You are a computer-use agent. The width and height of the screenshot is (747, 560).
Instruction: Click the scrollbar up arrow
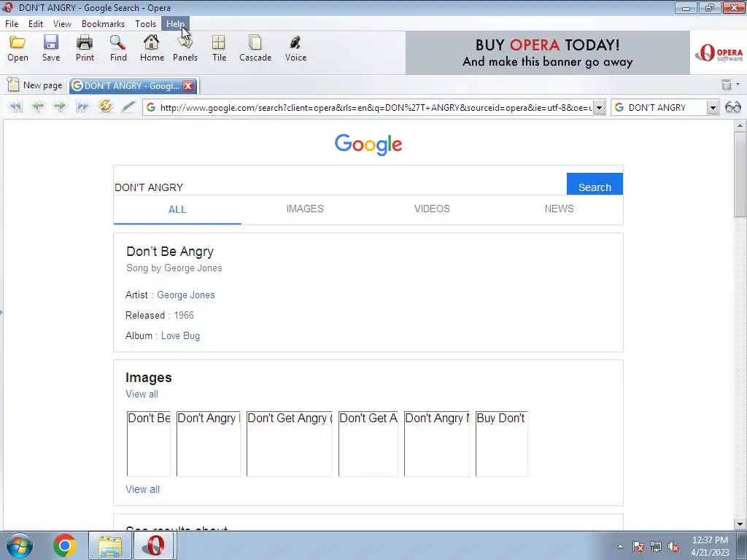[x=740, y=125]
